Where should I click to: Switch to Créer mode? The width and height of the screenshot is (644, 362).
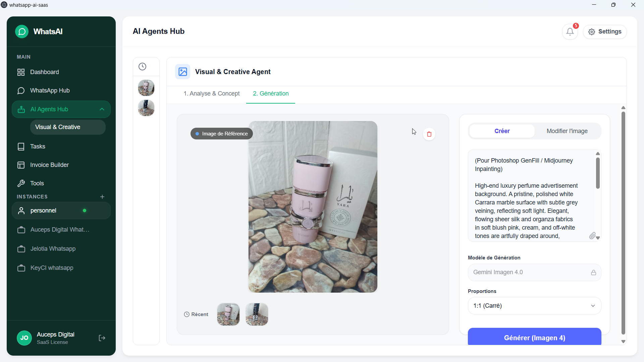502,131
